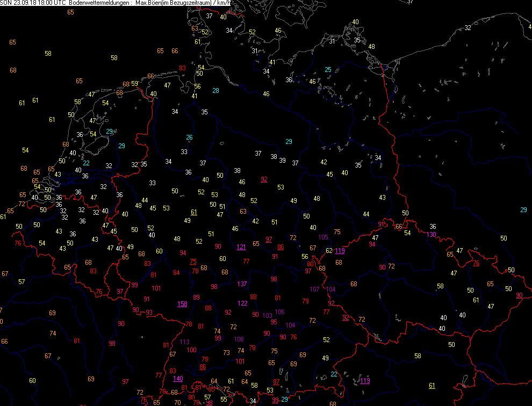Select the purple 105 gust value
The width and height of the screenshot is (532, 406).
tap(323, 237)
